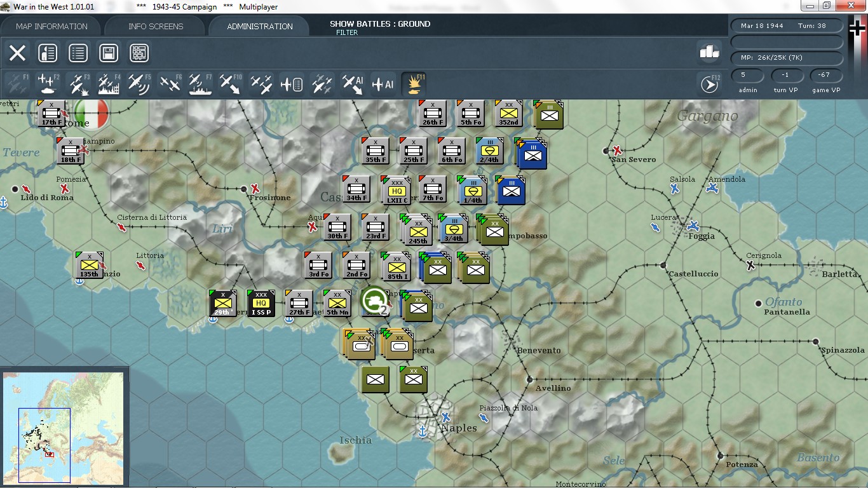Click the San Severo airfield marker
Image resolution: width=868 pixels, height=488 pixels.
(617, 151)
